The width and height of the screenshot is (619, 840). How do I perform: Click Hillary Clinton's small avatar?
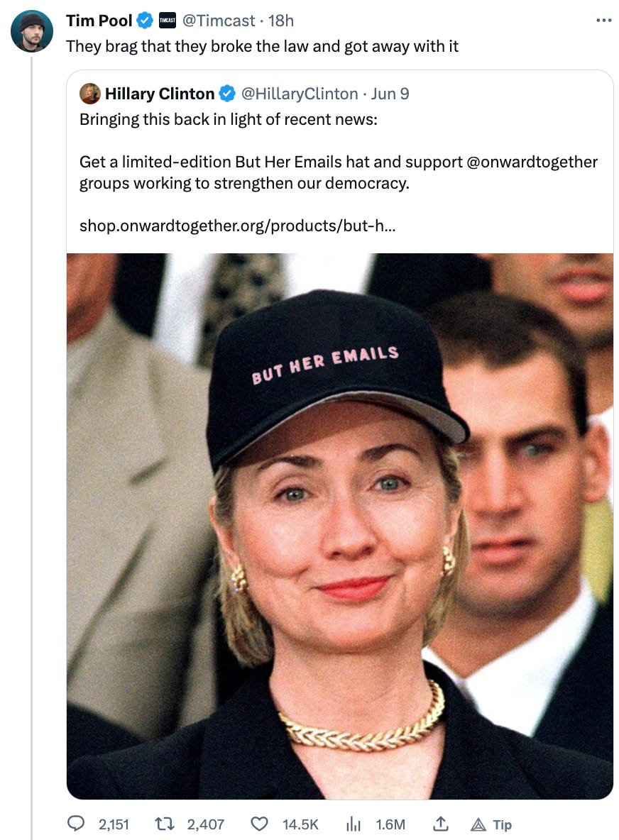(90, 93)
